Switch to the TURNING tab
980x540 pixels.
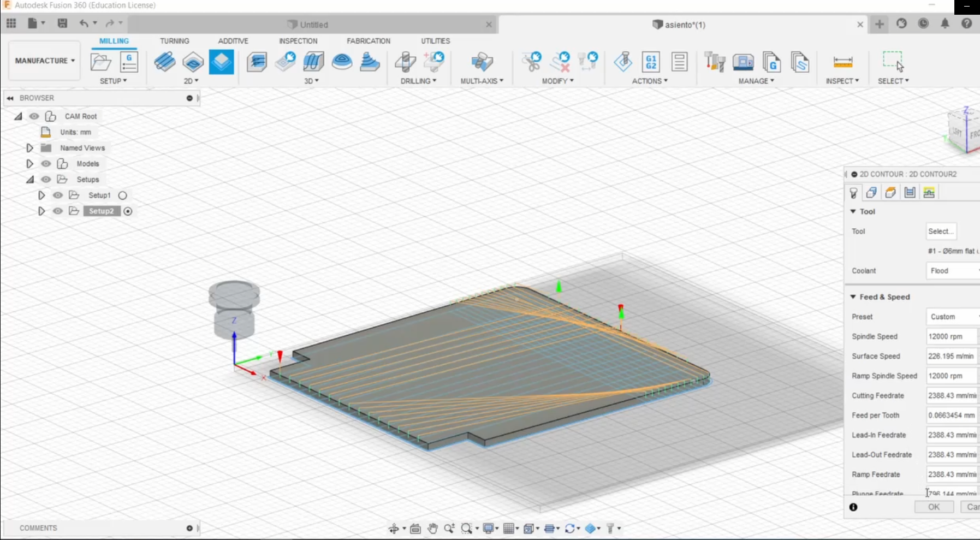[x=174, y=41]
